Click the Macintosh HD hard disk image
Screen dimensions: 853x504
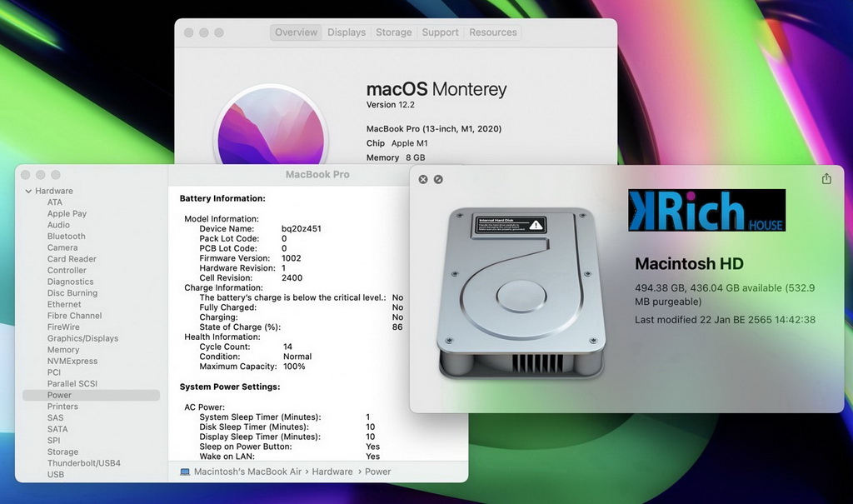pyautogui.click(x=521, y=293)
